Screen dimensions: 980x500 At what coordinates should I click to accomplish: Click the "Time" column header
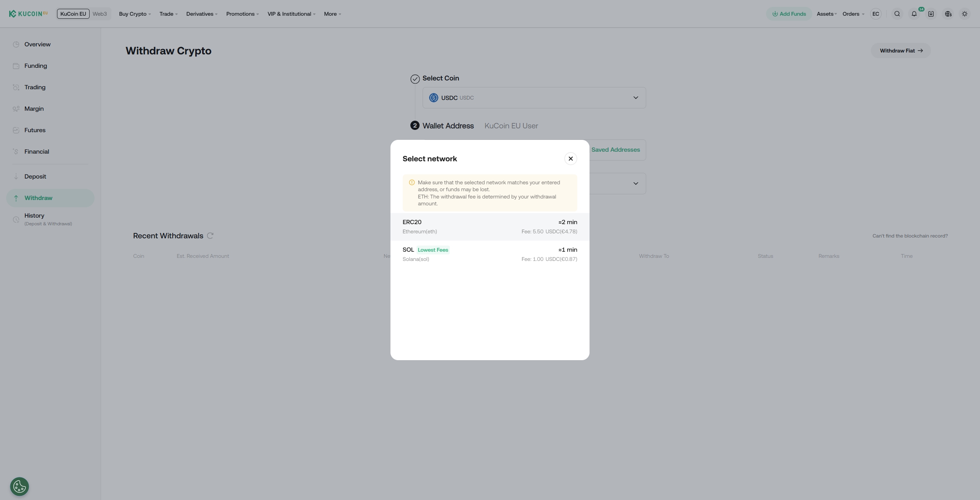coord(906,256)
